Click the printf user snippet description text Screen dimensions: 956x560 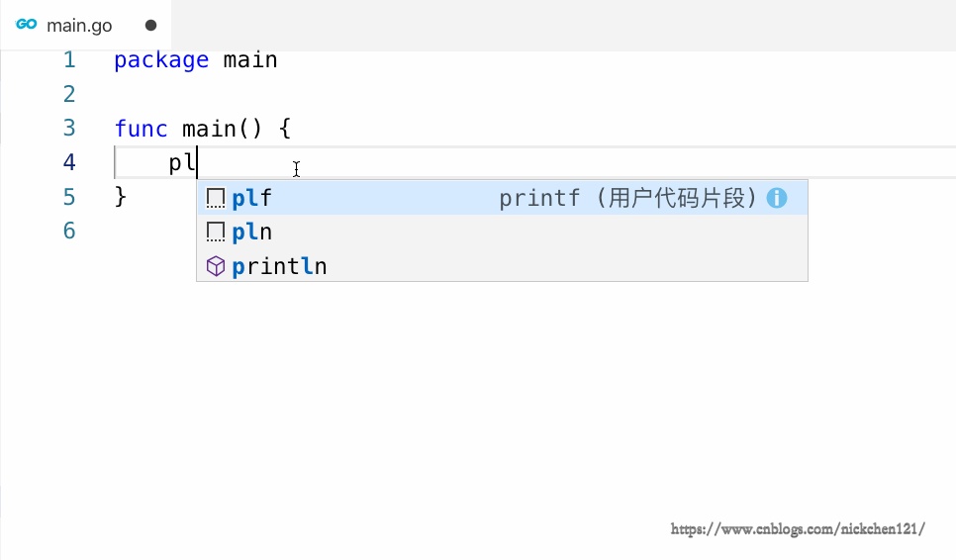(628, 199)
